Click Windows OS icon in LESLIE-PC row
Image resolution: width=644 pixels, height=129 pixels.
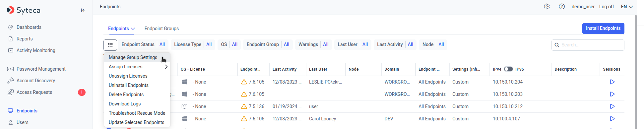[x=184, y=82]
